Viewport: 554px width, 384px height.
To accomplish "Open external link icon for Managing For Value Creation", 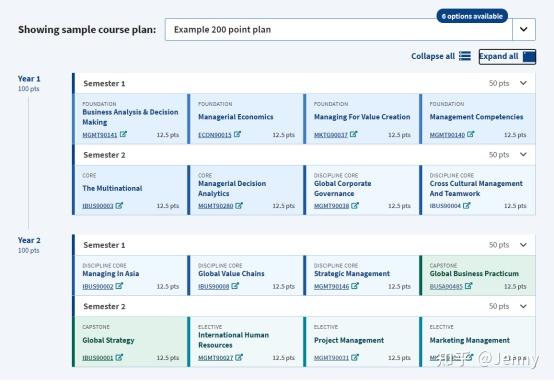I will [x=354, y=134].
